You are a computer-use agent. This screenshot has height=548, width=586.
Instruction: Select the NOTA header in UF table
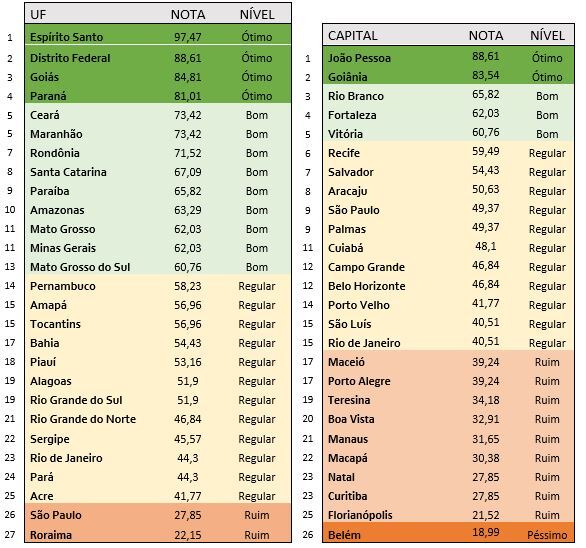(188, 15)
